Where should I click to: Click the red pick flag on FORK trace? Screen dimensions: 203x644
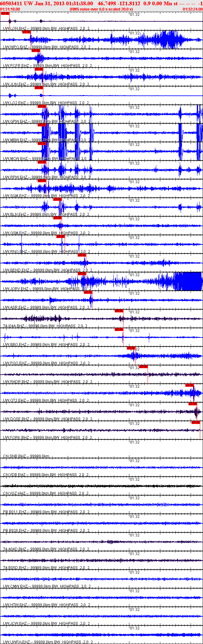[196, 422]
